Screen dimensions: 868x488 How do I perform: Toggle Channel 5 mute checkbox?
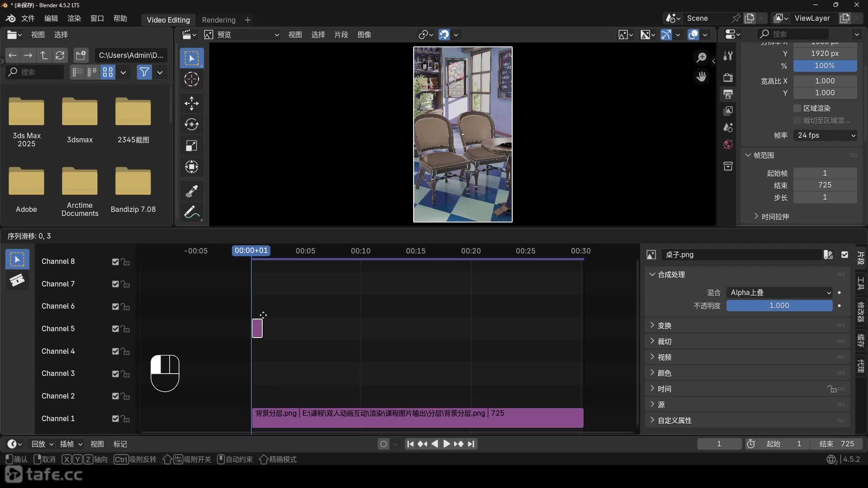coord(115,328)
